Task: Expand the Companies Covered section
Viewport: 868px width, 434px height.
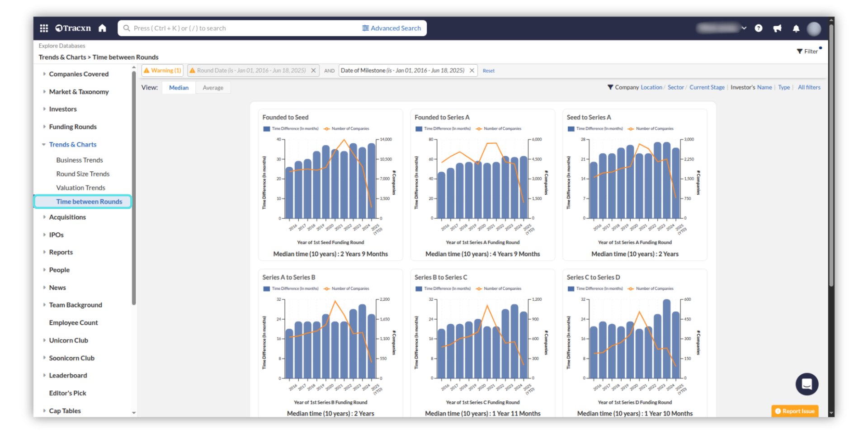Action: [x=79, y=74]
